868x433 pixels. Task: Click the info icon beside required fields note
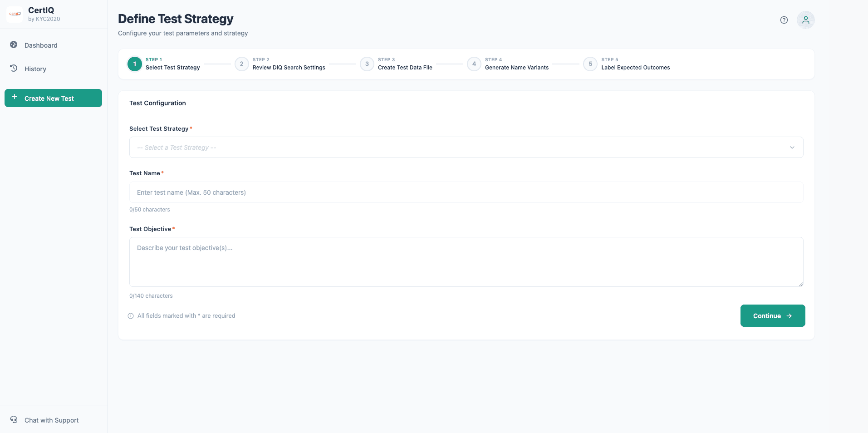131,316
